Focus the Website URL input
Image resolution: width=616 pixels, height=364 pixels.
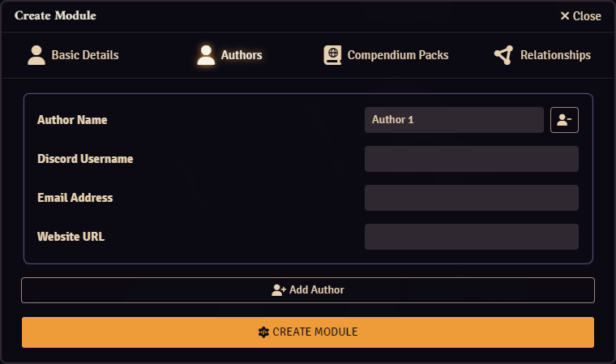(472, 237)
